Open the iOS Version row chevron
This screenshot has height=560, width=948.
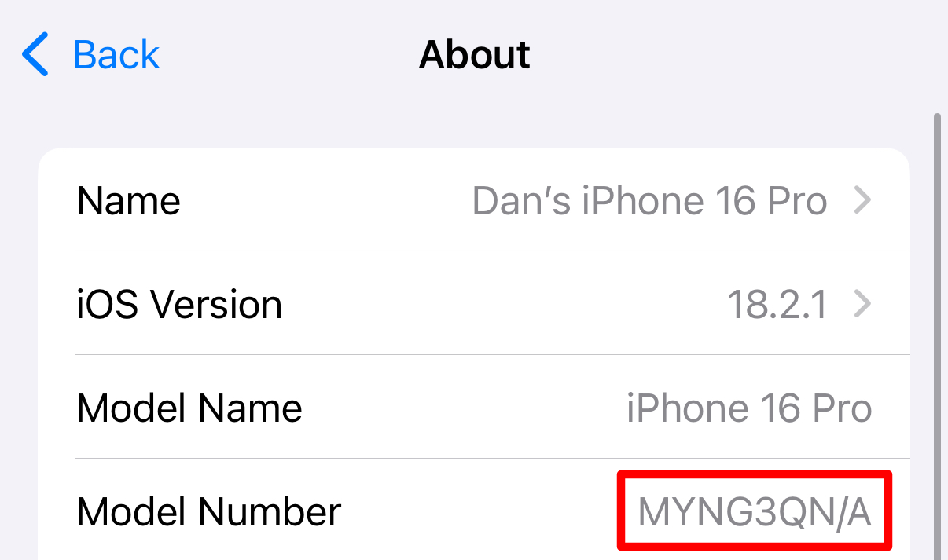(x=862, y=304)
